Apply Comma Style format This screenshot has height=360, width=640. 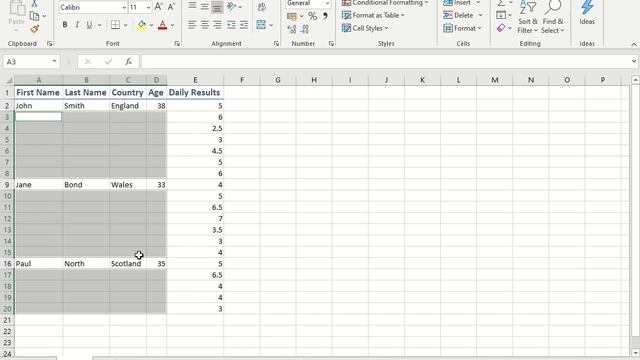[x=325, y=16]
